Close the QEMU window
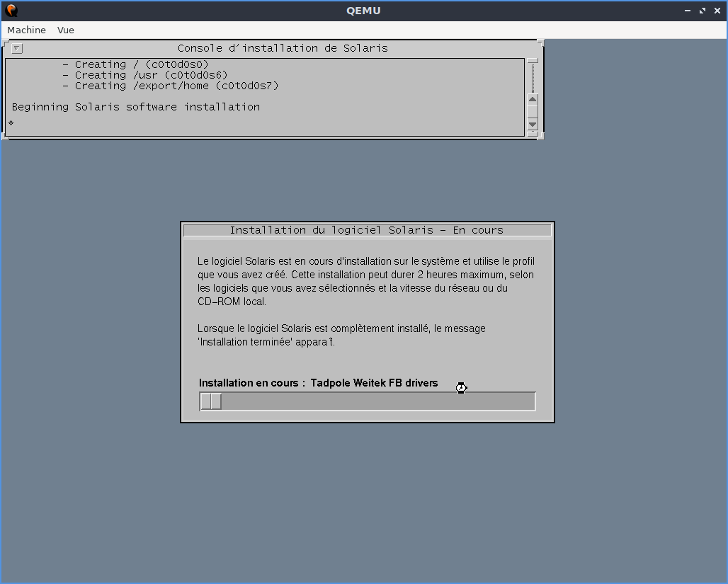The width and height of the screenshot is (728, 584). click(x=717, y=11)
